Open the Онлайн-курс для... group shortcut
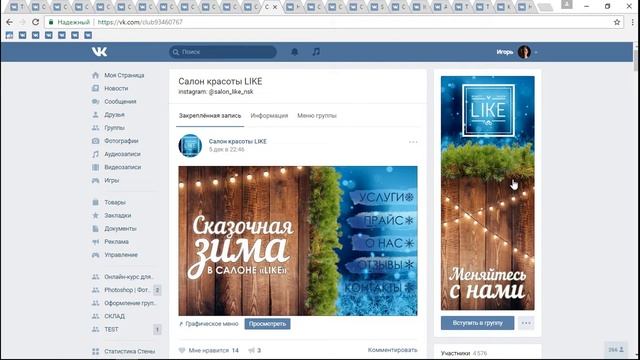 pyautogui.click(x=128, y=277)
